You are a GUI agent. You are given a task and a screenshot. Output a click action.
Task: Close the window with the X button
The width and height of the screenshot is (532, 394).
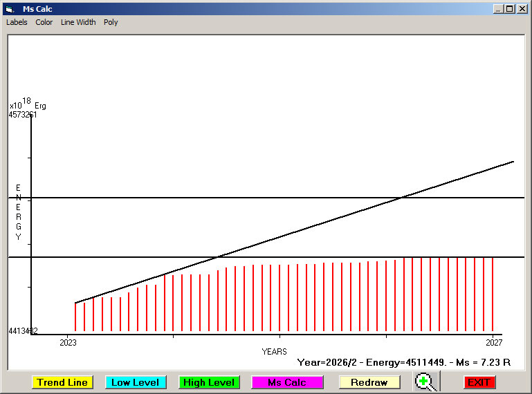[x=522, y=9]
